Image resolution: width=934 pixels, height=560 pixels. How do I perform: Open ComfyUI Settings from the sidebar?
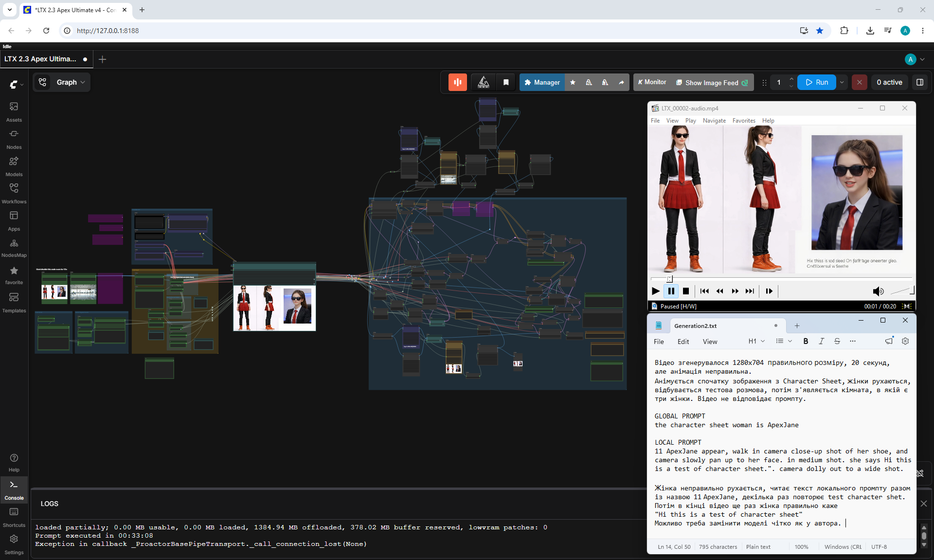[14, 544]
